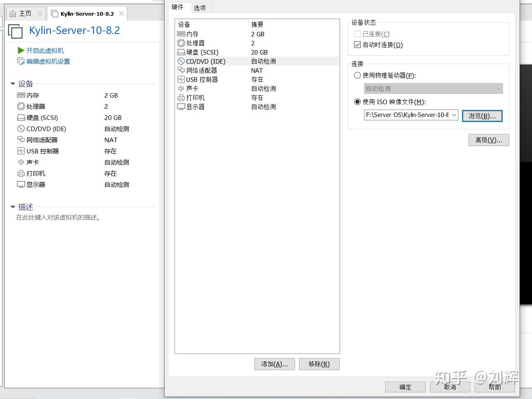Click the CD/DVD (IDE) disc icon in dialog
This screenshot has width=532, height=399.
click(x=181, y=61)
